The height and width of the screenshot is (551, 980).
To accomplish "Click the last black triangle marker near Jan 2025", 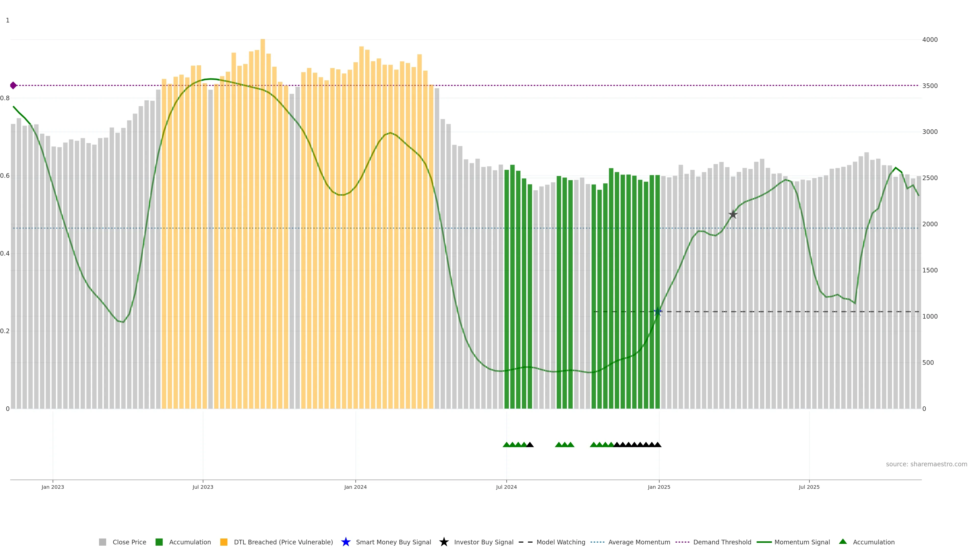I will pos(658,445).
